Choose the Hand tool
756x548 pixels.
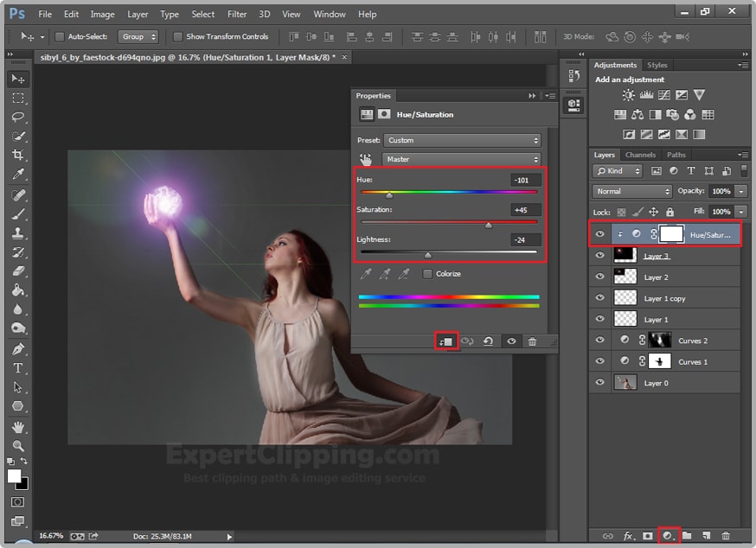tap(17, 427)
